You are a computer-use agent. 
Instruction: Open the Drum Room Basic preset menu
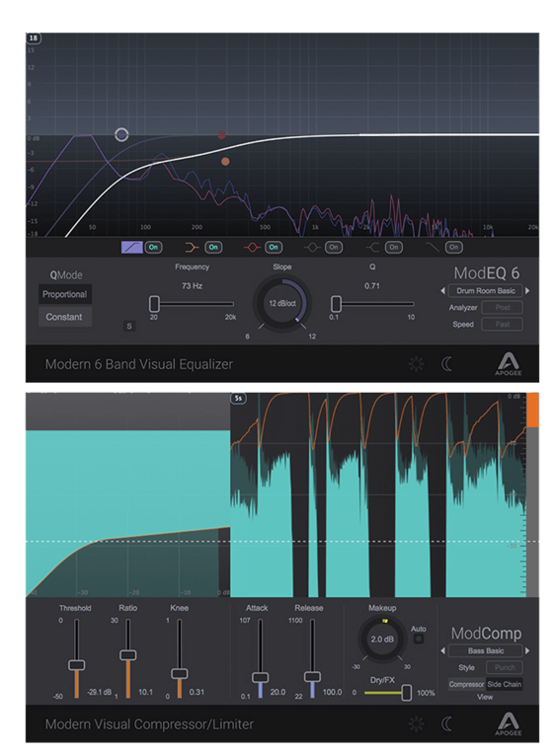pos(486,291)
